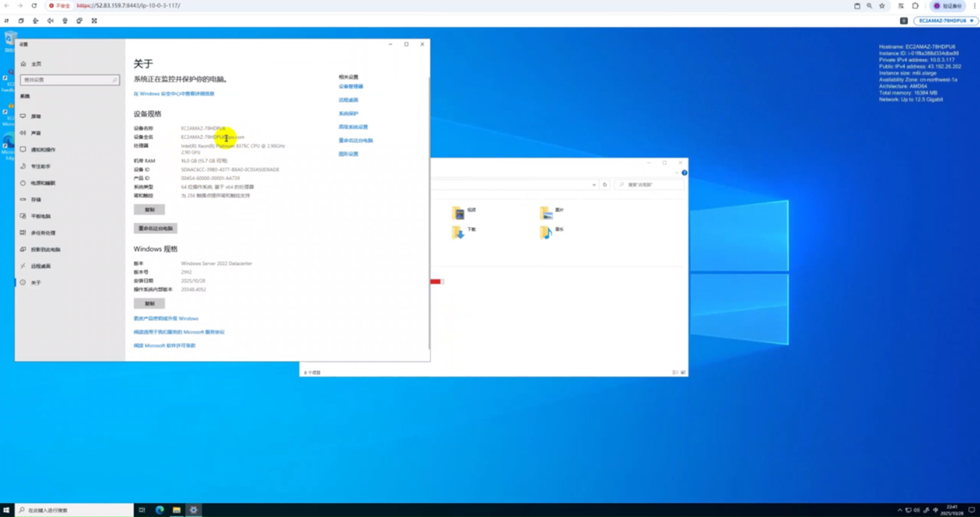
Task: Open the EC2AMAZ-78HDPU6 session dropdown
Action: [946, 21]
